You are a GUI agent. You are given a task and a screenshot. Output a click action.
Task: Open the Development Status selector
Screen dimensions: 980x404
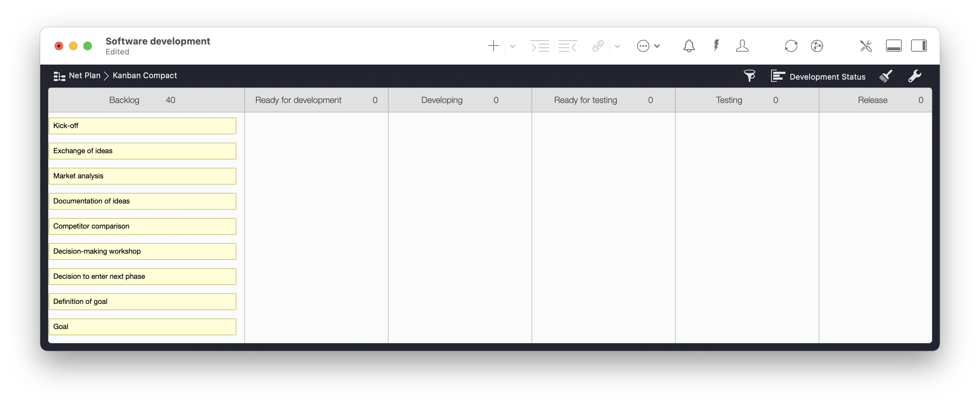click(818, 76)
